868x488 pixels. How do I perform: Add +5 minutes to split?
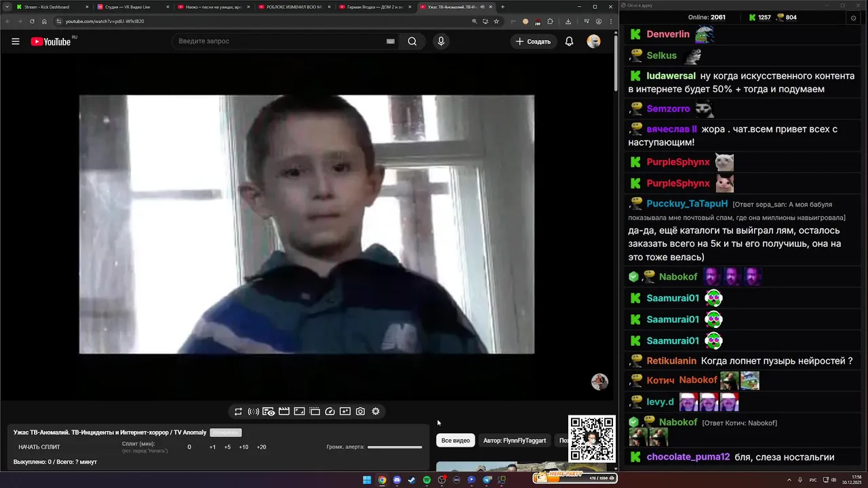click(227, 447)
